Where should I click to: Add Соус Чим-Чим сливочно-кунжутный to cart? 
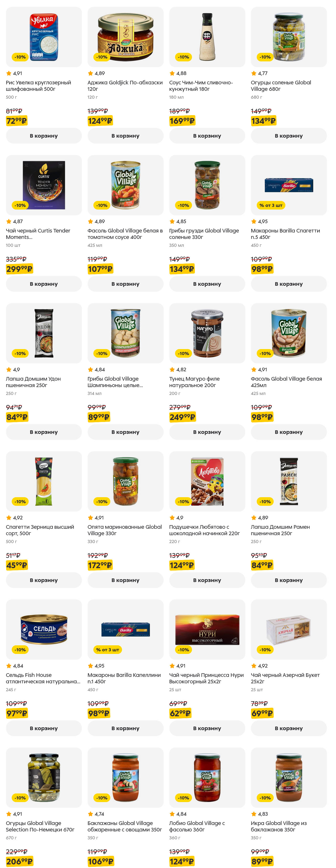click(x=207, y=136)
